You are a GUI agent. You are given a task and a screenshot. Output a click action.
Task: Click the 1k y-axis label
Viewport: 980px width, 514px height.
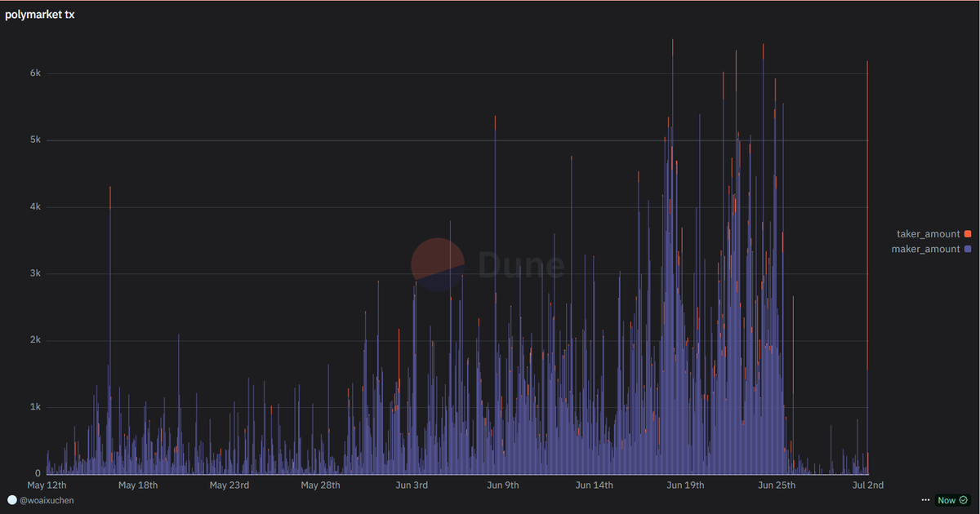[x=36, y=407]
